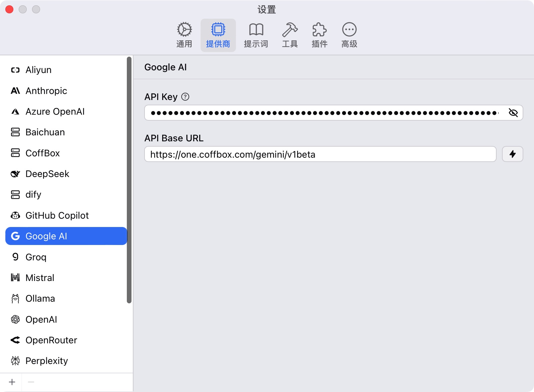Click the Baichuan server icon
Viewport: 534px width, 392px height.
(x=15, y=132)
